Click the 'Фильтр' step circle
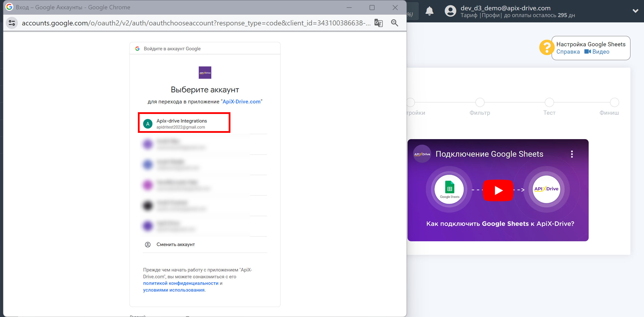The width and height of the screenshot is (644, 317). click(x=480, y=102)
